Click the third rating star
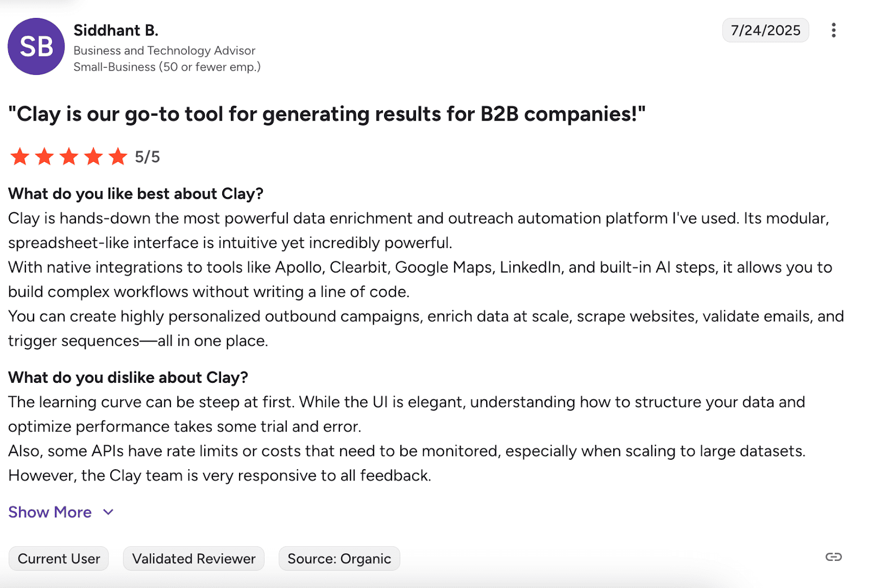 pos(69,156)
